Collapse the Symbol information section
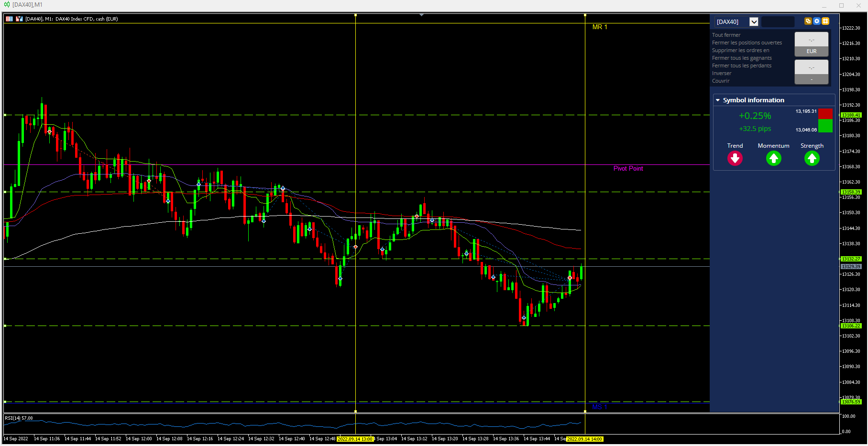The image size is (868, 446). pos(718,100)
